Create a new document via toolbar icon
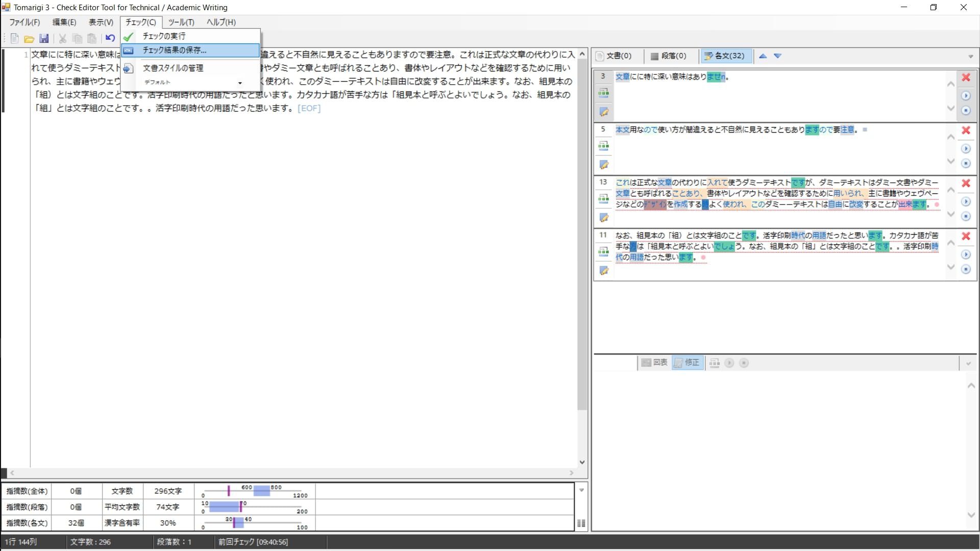This screenshot has height=551, width=980. pos(14,39)
